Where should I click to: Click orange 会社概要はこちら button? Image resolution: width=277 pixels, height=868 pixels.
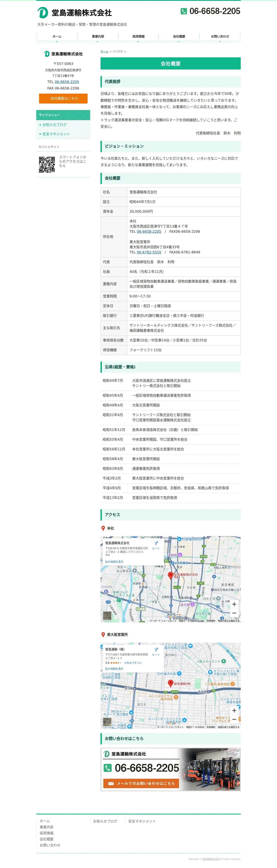click(x=63, y=98)
